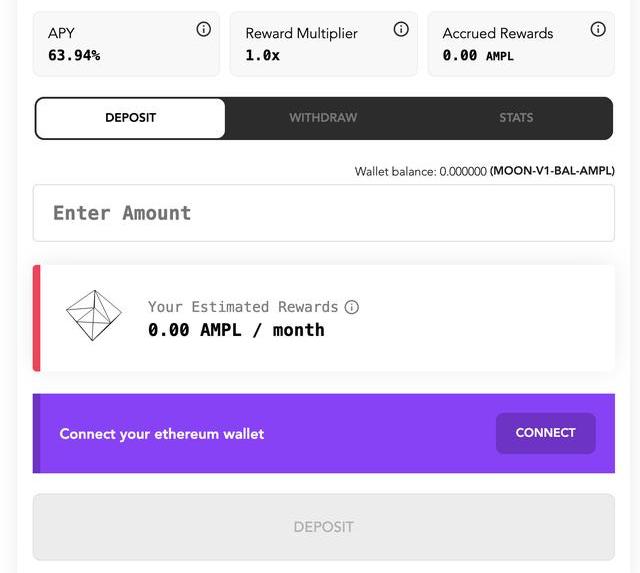Click the geometric crystal geyser icon
The height and width of the screenshot is (573, 640).
click(x=93, y=316)
